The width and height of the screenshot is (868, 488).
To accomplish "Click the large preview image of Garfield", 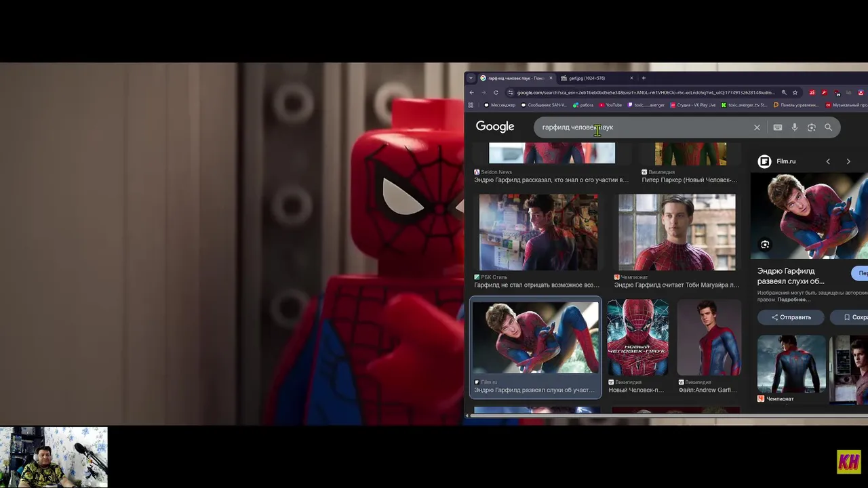I will point(809,216).
